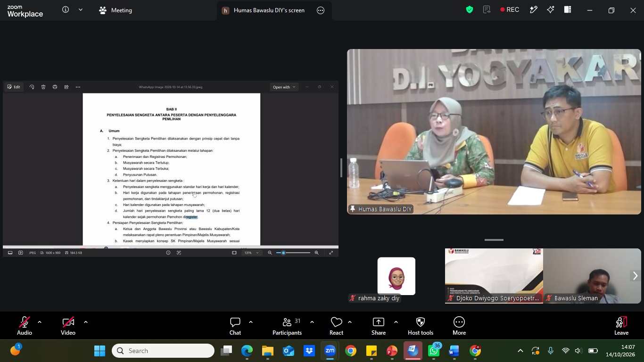Expand participants options caret
The height and width of the screenshot is (362, 644).
[312, 322]
